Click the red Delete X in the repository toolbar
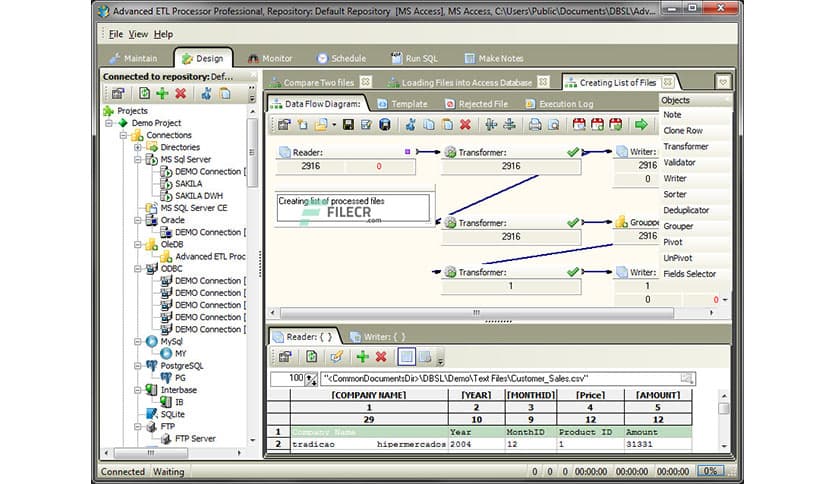The width and height of the screenshot is (836, 484). click(x=181, y=93)
